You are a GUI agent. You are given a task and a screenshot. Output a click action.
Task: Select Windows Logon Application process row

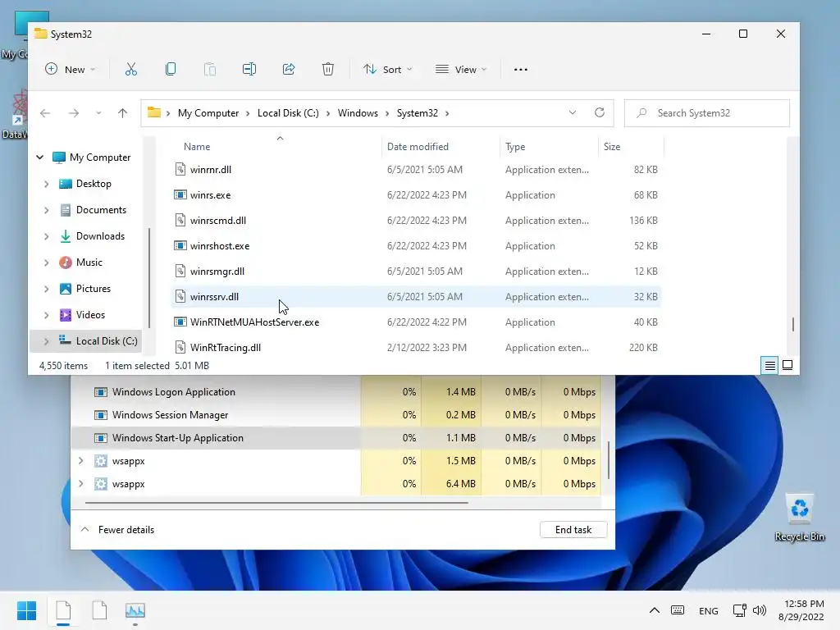[336, 392]
